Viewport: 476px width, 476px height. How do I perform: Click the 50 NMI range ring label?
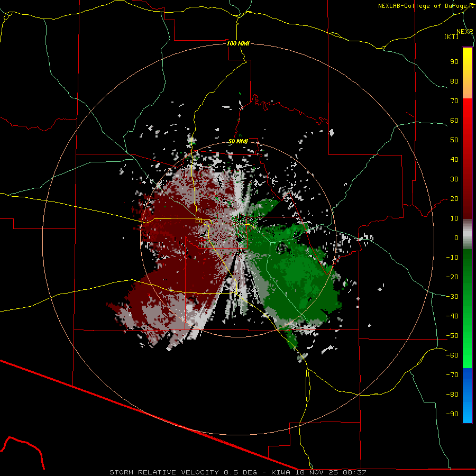click(238, 141)
